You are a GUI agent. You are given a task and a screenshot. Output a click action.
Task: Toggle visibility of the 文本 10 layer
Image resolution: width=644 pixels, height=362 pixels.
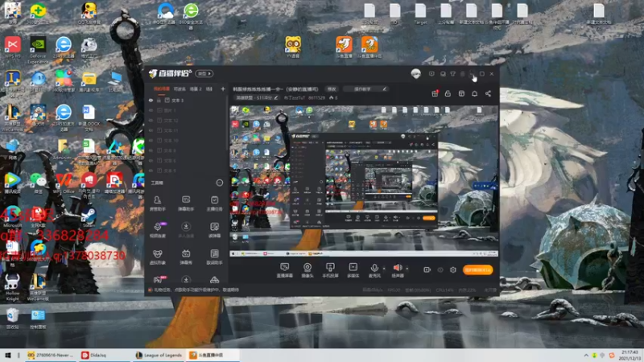pyautogui.click(x=151, y=140)
